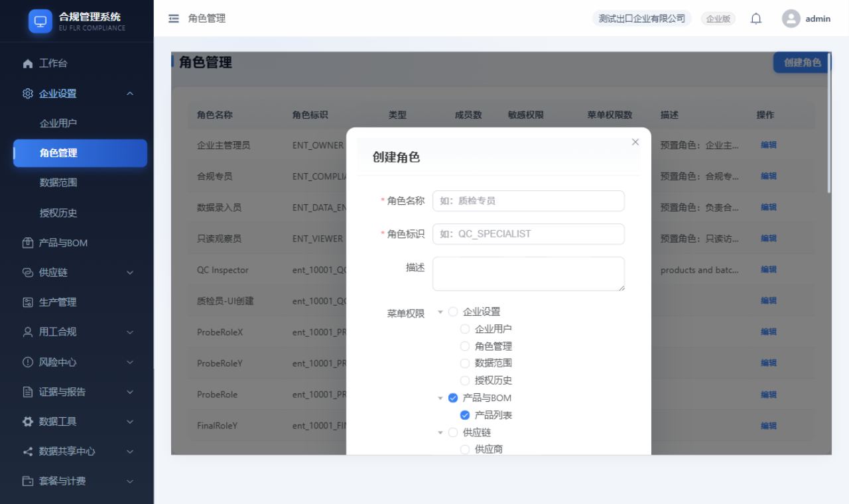Click 编辑 for the 企业主管理员 row
Screen dimensions: 849x504
[769, 145]
